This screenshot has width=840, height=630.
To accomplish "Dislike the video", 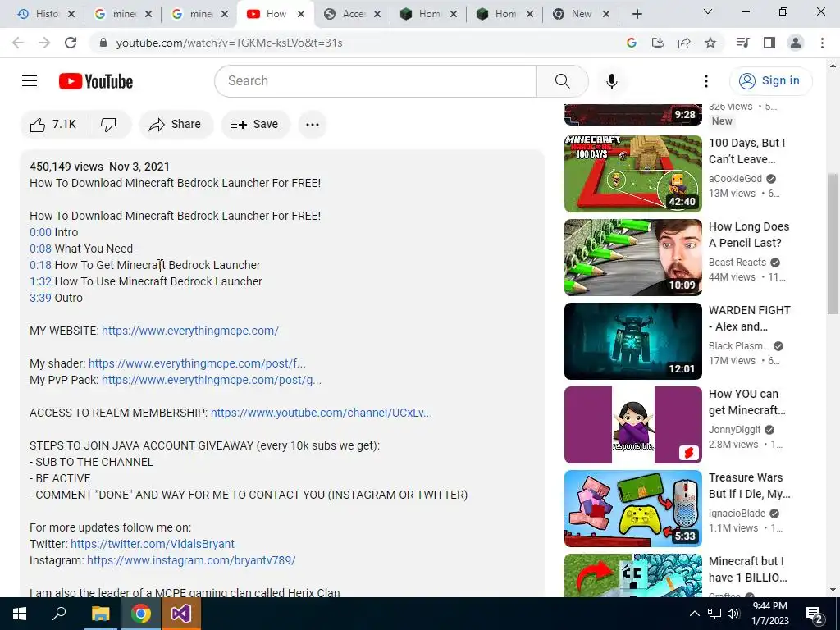I will pyautogui.click(x=109, y=125).
